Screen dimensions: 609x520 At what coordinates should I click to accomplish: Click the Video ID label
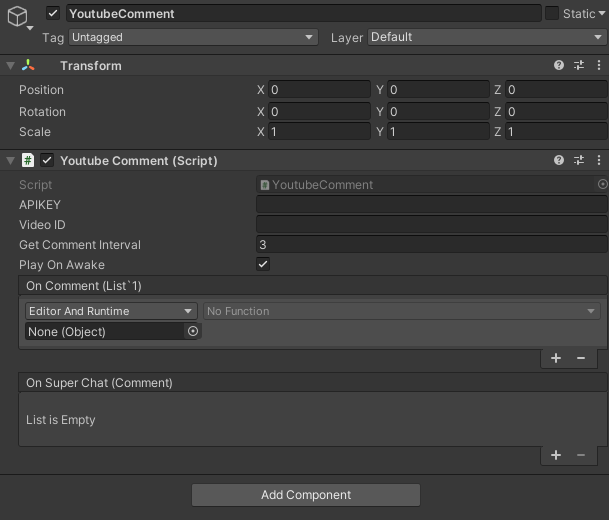coord(42,224)
